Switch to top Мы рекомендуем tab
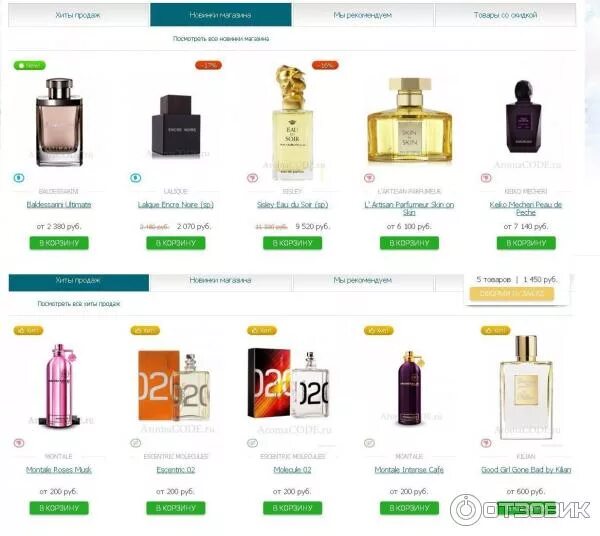Screen dimensions: 600x536 (363, 15)
